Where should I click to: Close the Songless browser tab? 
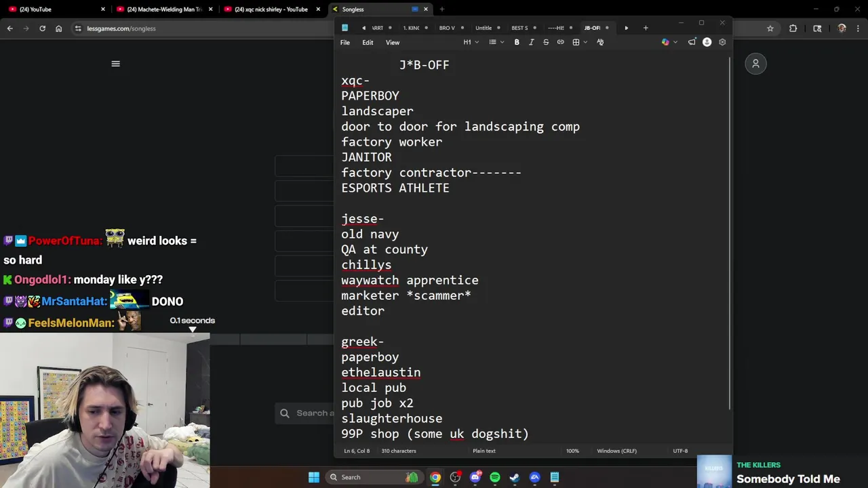[426, 9]
